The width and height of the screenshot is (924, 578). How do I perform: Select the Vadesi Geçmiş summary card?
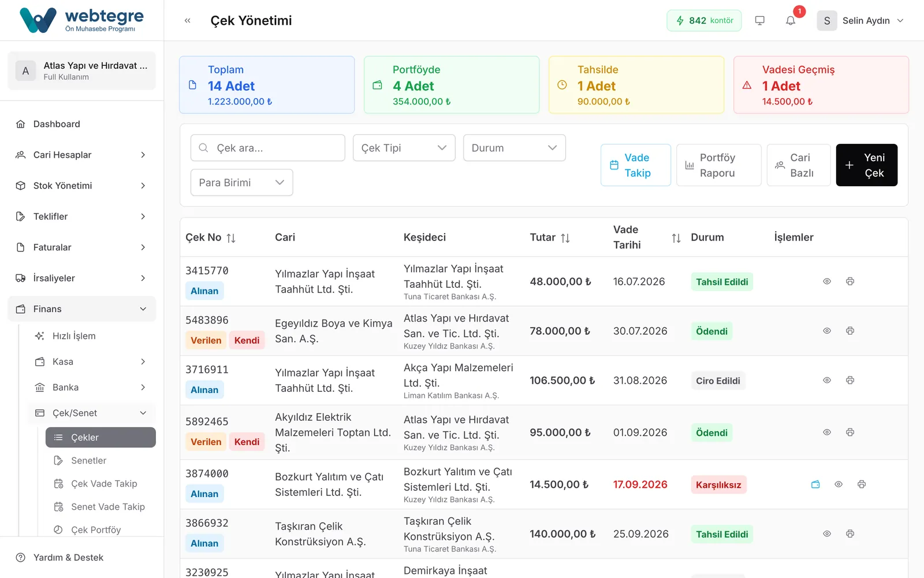pyautogui.click(x=821, y=85)
